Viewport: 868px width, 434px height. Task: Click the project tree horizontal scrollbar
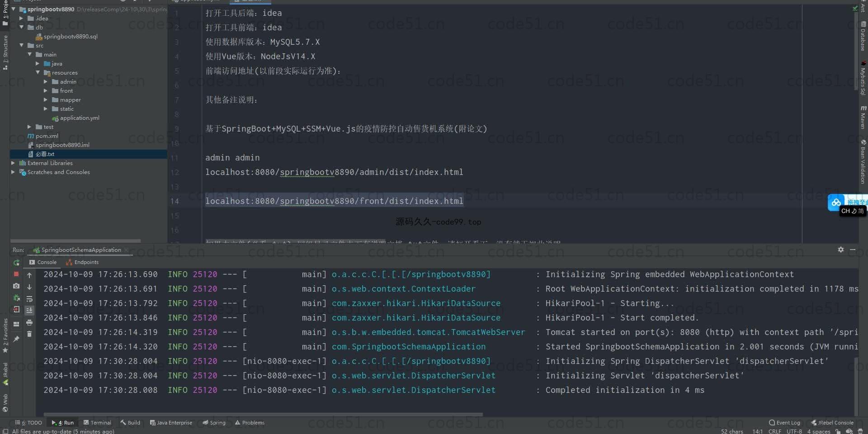(75, 241)
